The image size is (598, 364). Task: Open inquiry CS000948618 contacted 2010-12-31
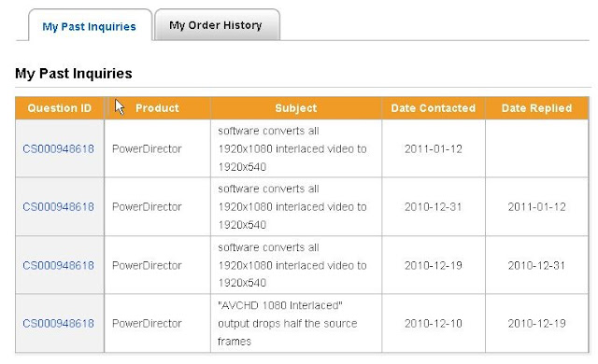point(58,207)
